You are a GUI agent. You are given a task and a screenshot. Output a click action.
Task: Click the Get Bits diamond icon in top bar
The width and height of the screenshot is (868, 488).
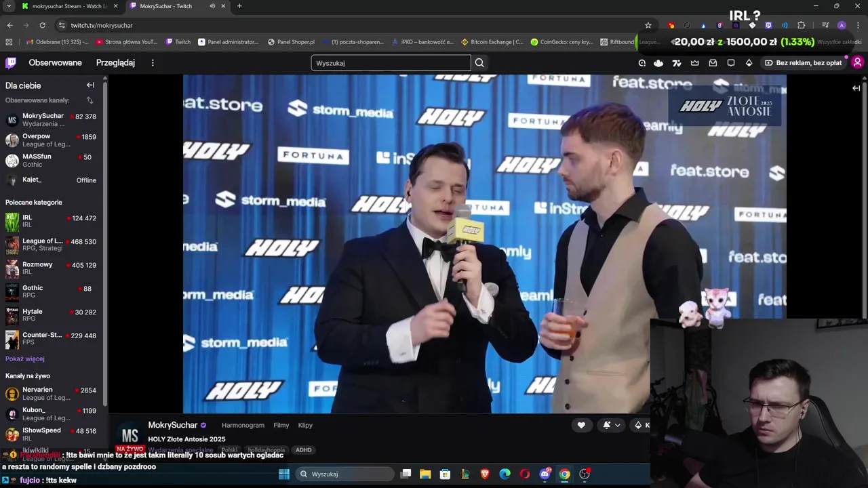coord(749,63)
